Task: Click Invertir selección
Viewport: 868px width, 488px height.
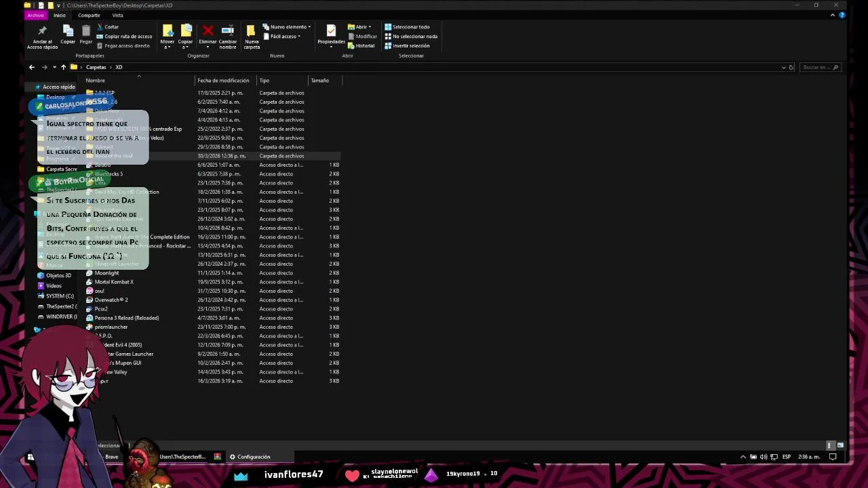Action: [407, 46]
